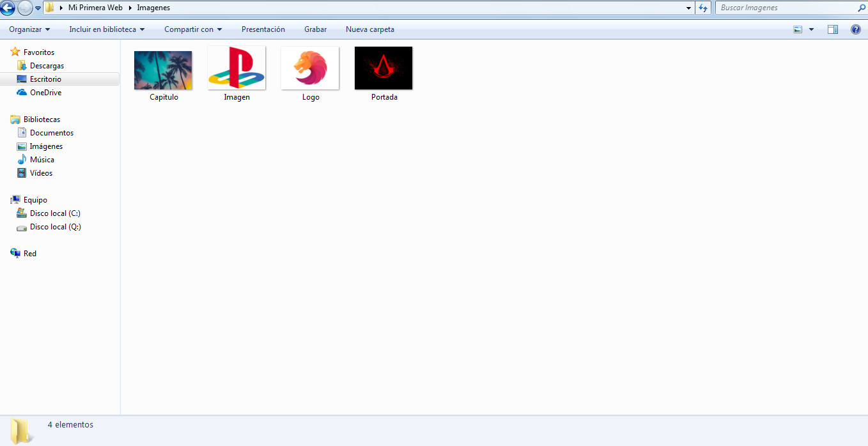Select the Capitulo palm trees thumbnail

pyautogui.click(x=163, y=70)
